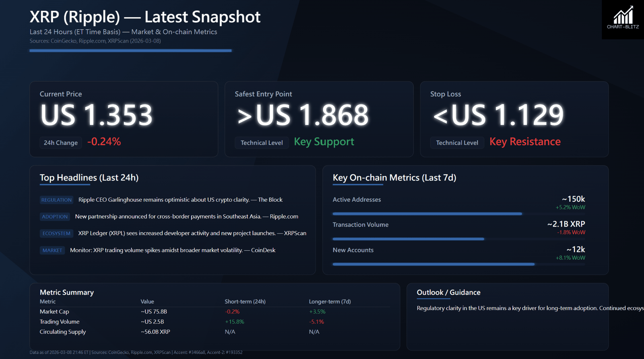
Task: Open the XRP trading volume spikes headline
Action: pyautogui.click(x=172, y=250)
